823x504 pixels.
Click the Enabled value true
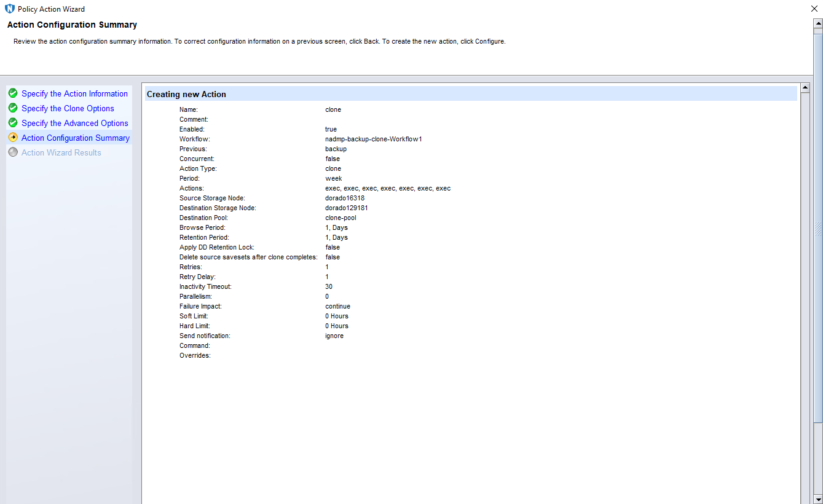point(331,129)
